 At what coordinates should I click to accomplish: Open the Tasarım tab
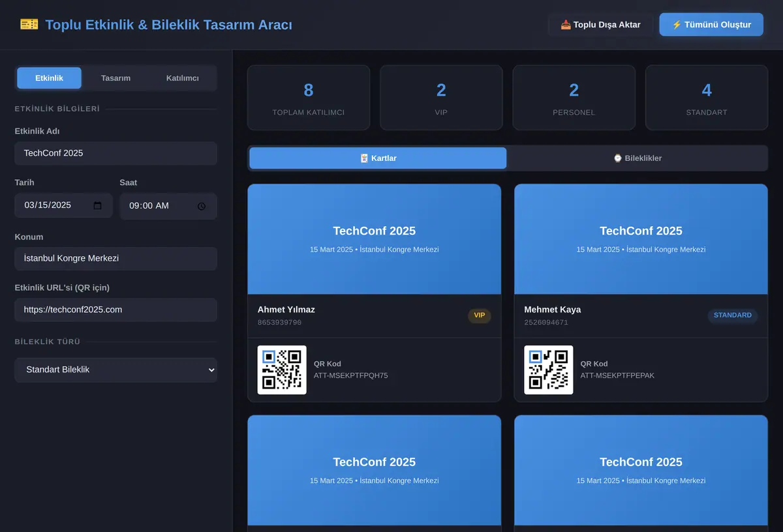click(x=115, y=78)
